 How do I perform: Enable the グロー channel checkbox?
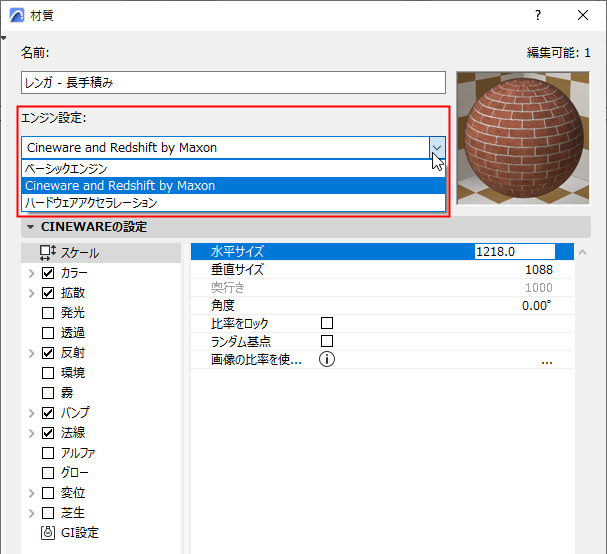click(48, 473)
